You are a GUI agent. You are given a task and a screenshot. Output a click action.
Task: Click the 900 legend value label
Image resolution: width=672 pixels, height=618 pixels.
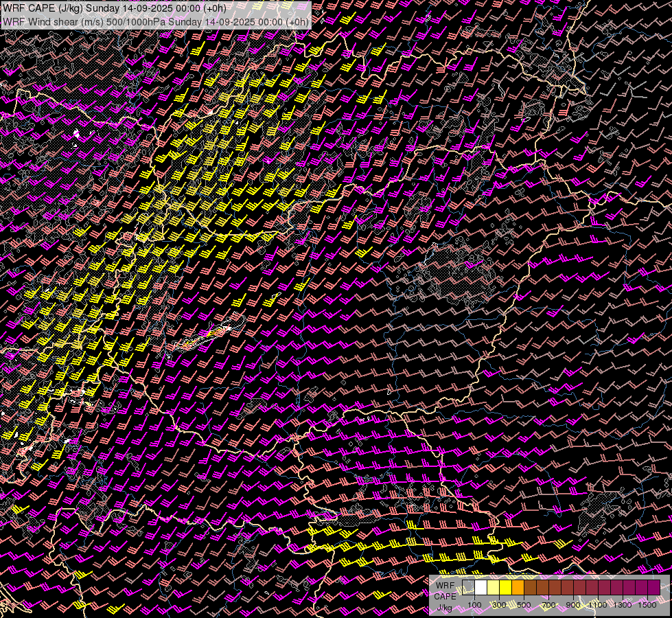click(573, 605)
